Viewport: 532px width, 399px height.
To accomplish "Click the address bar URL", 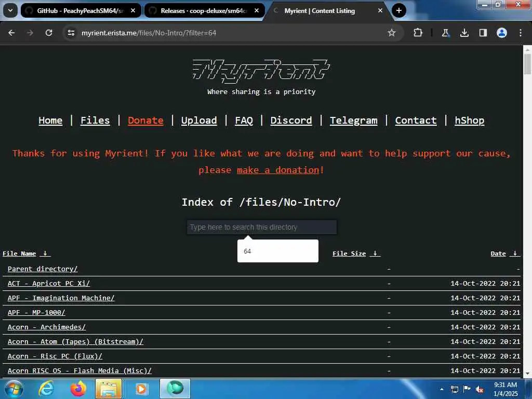I will point(149,33).
